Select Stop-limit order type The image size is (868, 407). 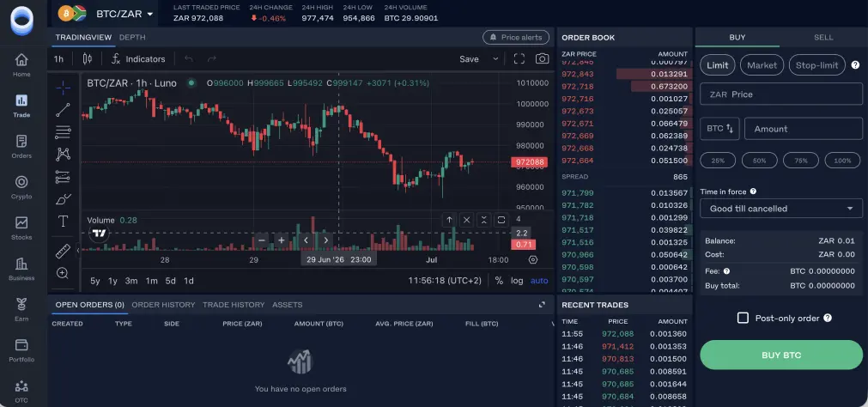click(x=817, y=65)
